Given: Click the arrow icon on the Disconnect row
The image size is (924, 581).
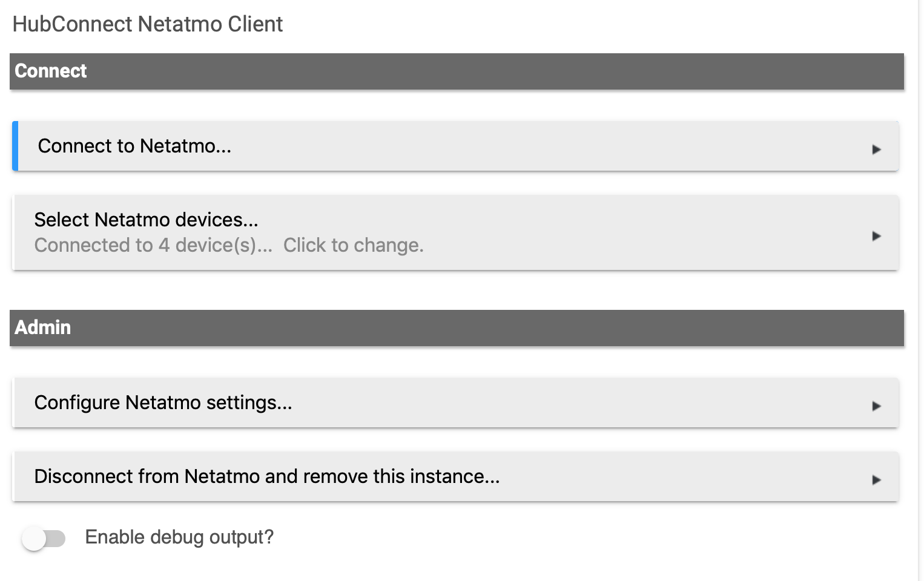Looking at the screenshot, I should point(876,480).
